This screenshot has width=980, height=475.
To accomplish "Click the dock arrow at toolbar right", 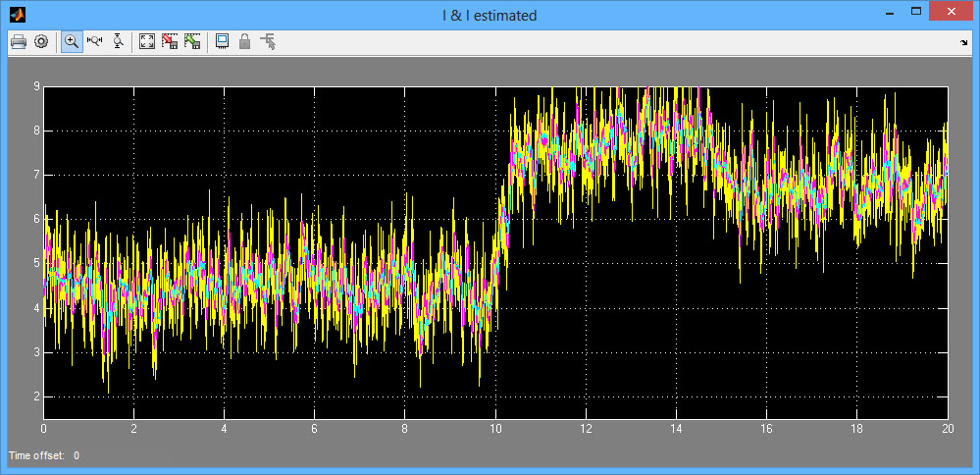I will [x=963, y=43].
